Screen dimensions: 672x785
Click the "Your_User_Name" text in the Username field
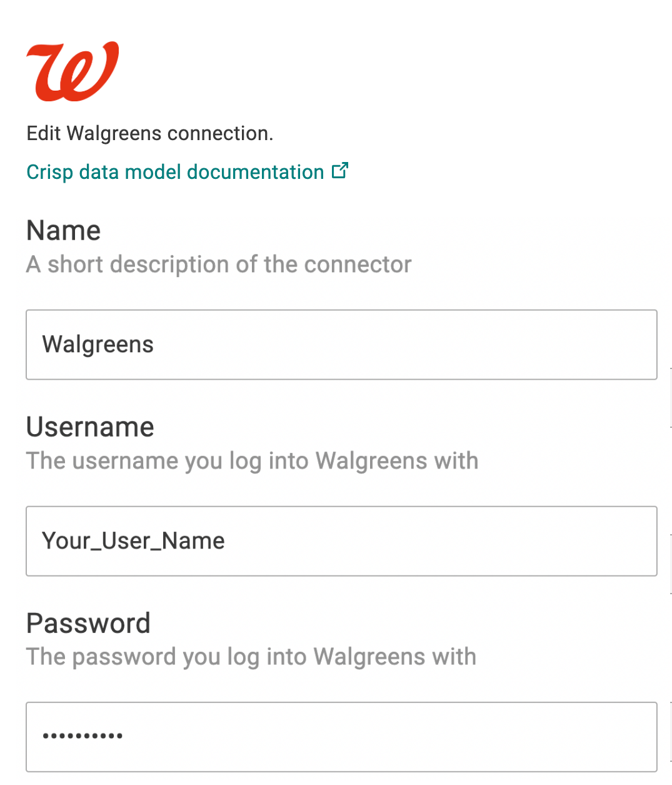click(133, 541)
